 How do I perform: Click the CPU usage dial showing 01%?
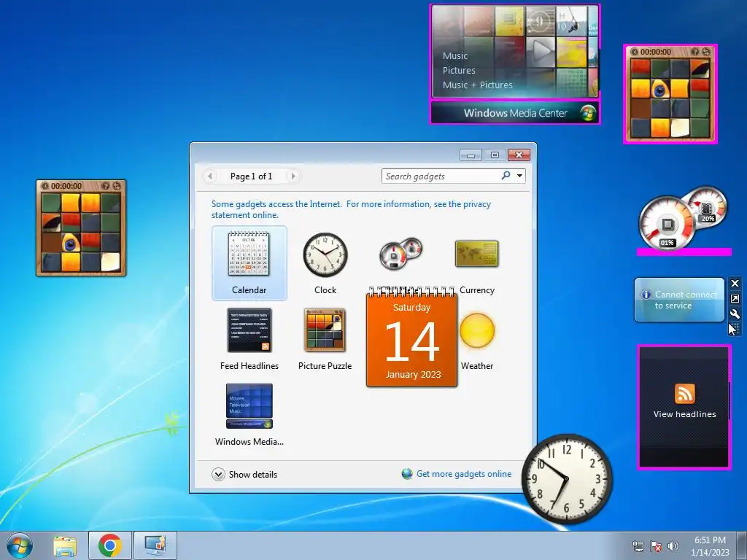pos(667,223)
